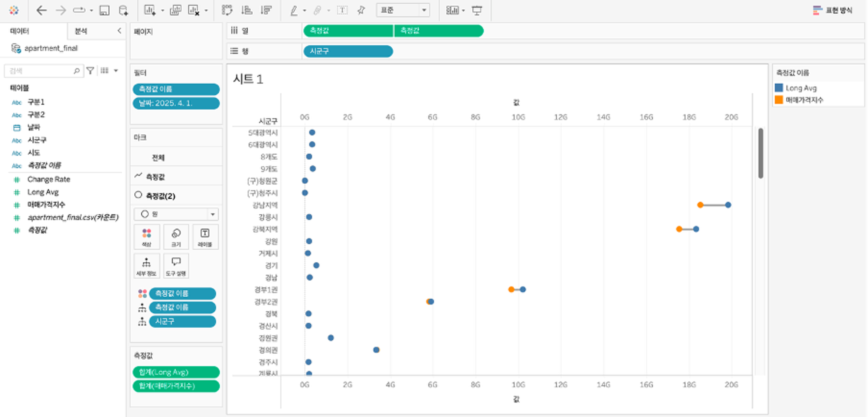Select the Change Rate field

[49, 179]
